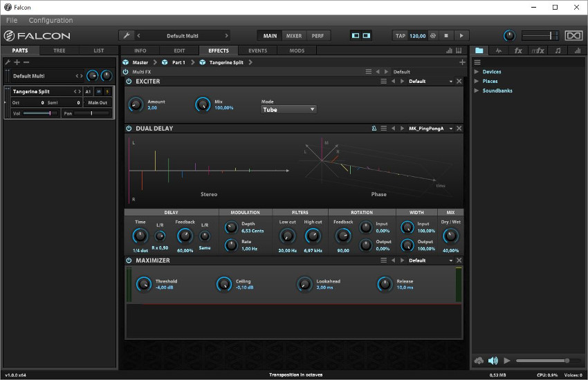Click parts panel wrench icon
Image resolution: width=588 pixels, height=380 pixels.
[x=7, y=62]
